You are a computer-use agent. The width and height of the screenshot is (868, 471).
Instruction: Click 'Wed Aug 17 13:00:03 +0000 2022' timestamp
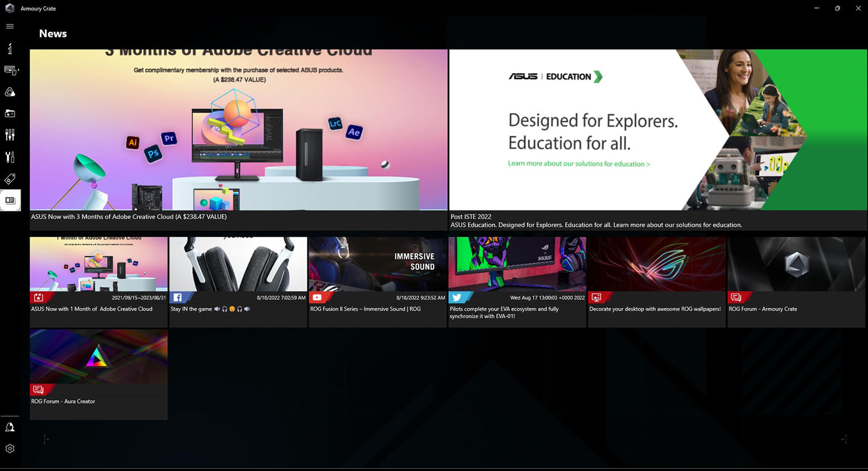pyautogui.click(x=547, y=298)
